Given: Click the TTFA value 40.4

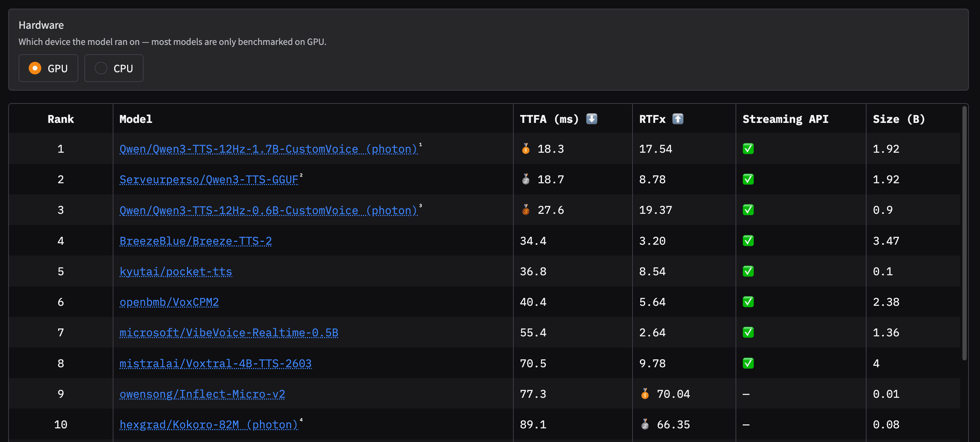Looking at the screenshot, I should coord(533,302).
